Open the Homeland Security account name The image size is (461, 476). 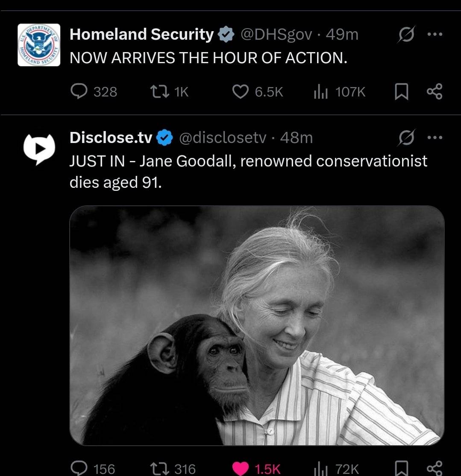pyautogui.click(x=141, y=35)
